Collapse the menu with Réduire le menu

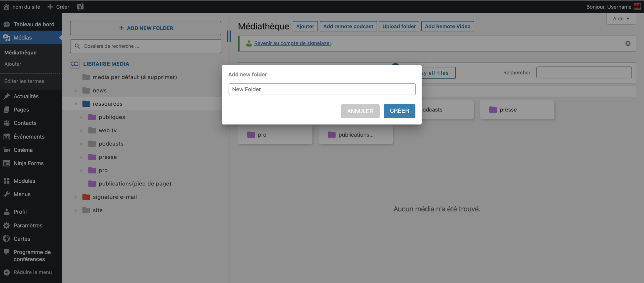pos(32,272)
